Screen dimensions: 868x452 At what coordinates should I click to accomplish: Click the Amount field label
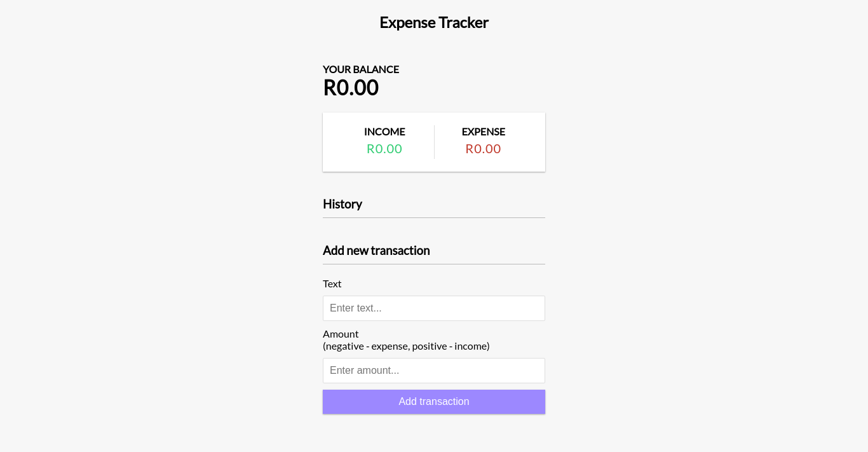(x=341, y=334)
